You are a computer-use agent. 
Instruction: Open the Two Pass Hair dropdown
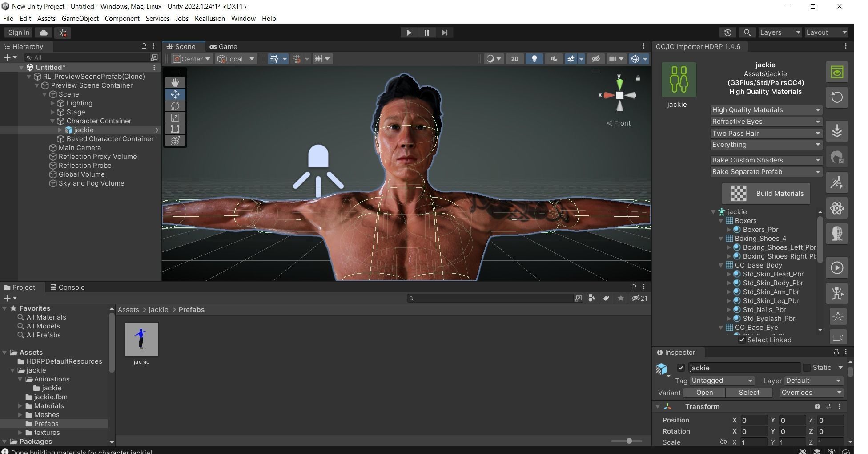click(x=766, y=134)
